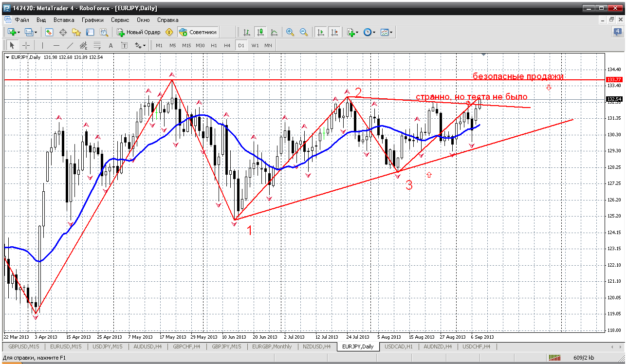Switch to M1 timeframe

(x=159, y=45)
